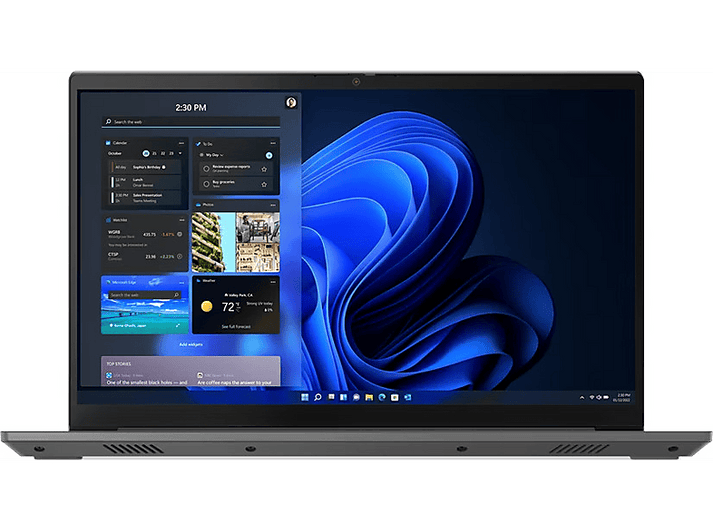The image size is (713, 532).
Task: Complete the Buy groceries task
Action: (x=206, y=184)
